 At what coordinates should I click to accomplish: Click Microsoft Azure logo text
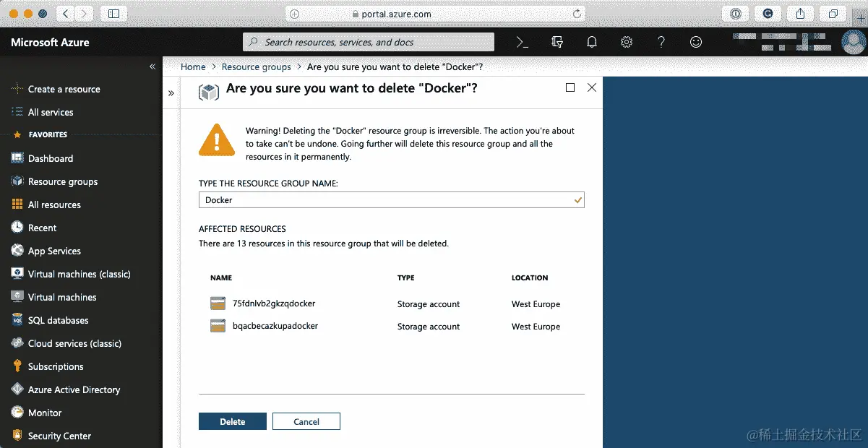coord(50,43)
